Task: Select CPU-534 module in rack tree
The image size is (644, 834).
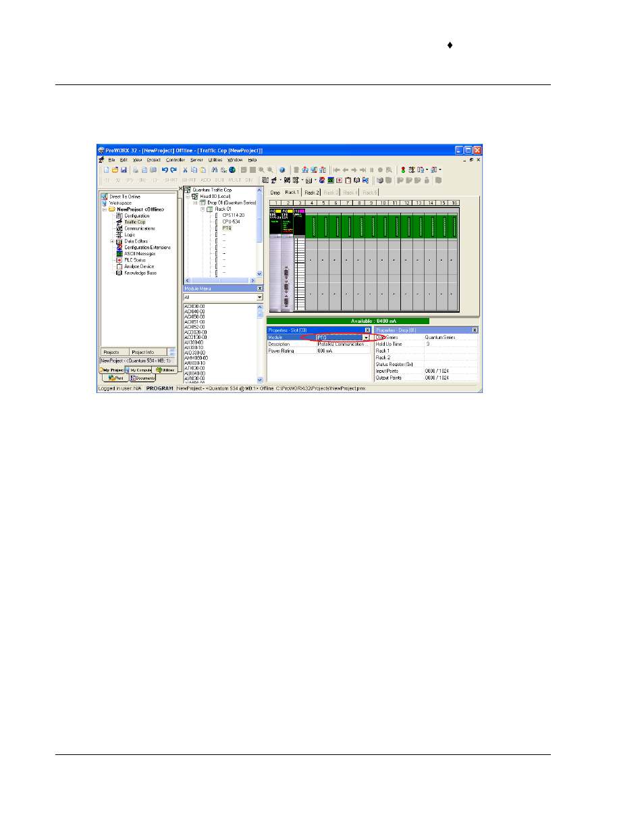Action: pos(232,221)
